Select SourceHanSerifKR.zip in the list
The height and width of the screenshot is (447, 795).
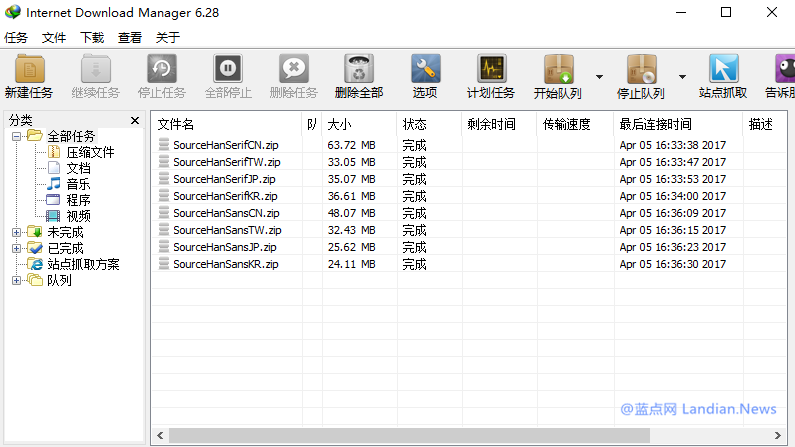[225, 196]
